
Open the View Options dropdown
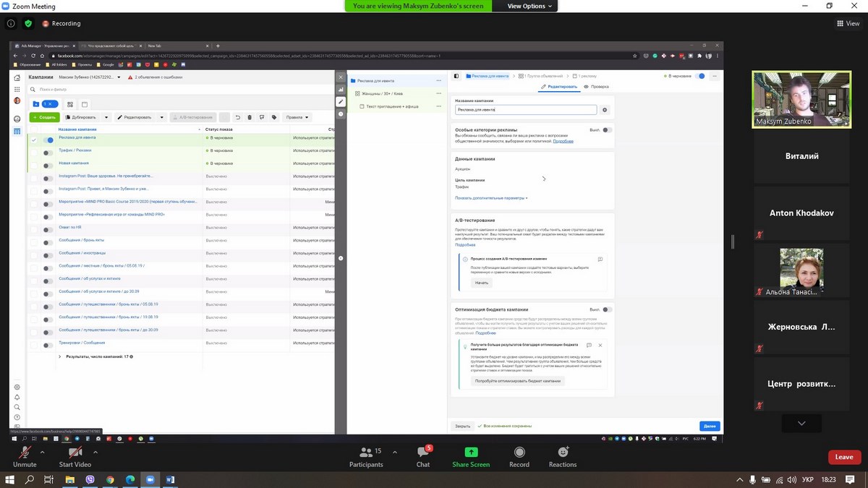coord(530,6)
